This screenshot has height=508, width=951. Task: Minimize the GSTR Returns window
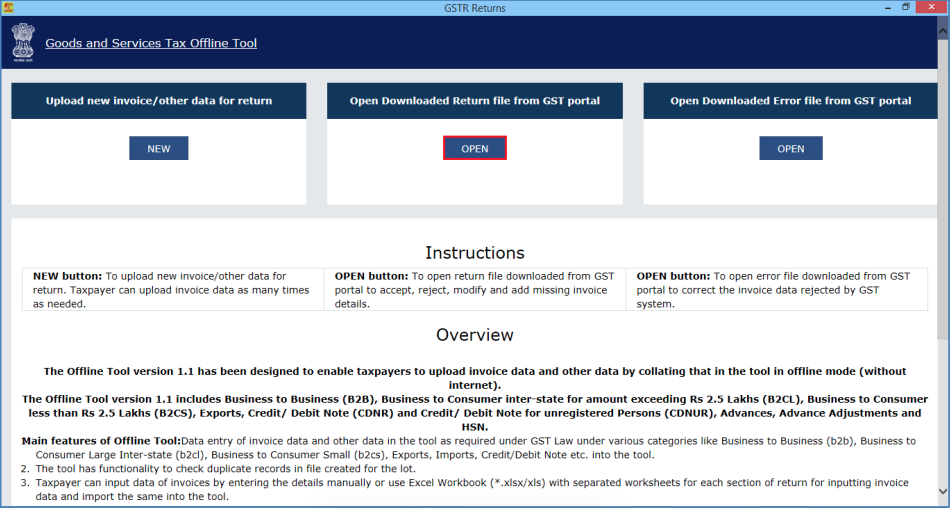888,8
